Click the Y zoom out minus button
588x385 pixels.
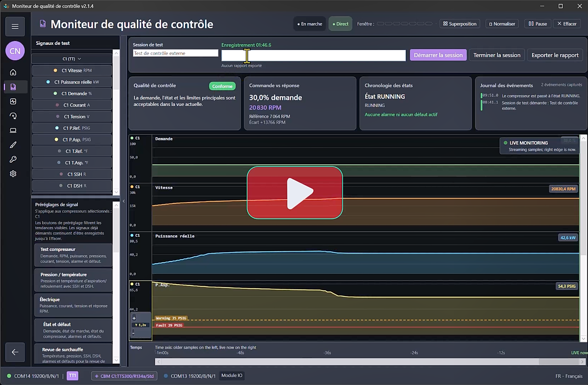(133, 333)
